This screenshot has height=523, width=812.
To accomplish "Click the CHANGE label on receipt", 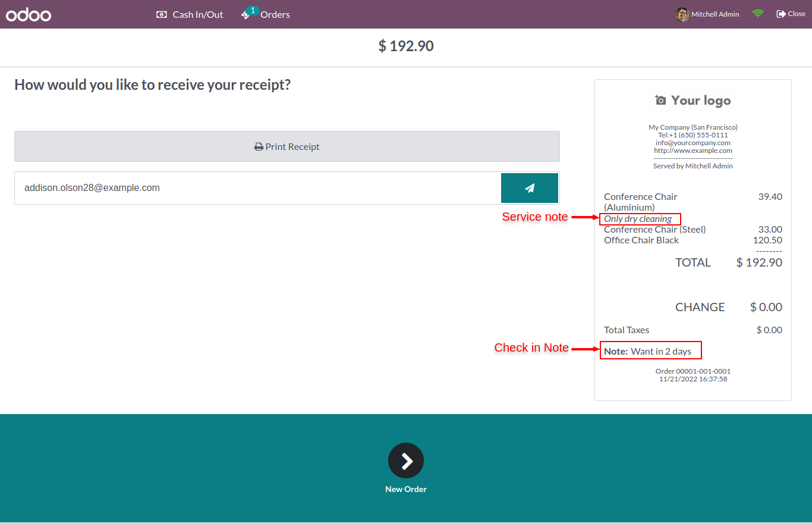I will (700, 307).
